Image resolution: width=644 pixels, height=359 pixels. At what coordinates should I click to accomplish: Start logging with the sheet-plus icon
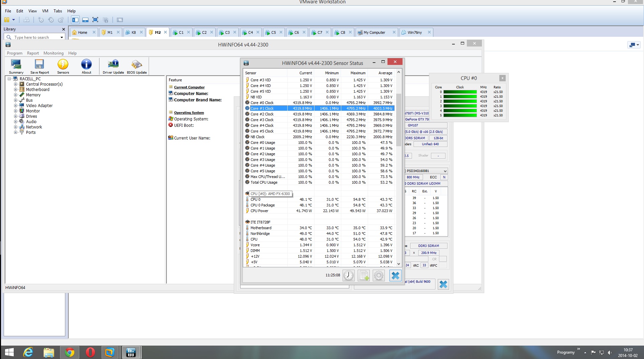364,275
